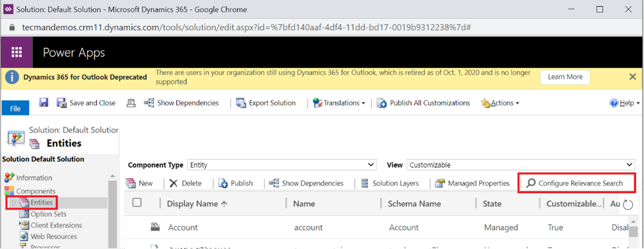Select Entities in the solution tree
Image resolution: width=644 pixels, height=249 pixels.
coord(41,203)
